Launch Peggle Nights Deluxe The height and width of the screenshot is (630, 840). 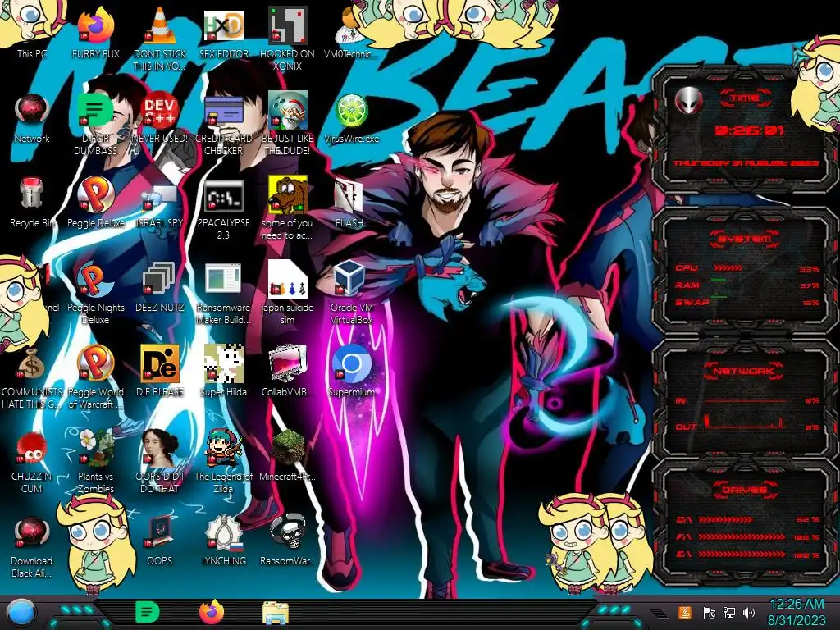[x=95, y=293]
